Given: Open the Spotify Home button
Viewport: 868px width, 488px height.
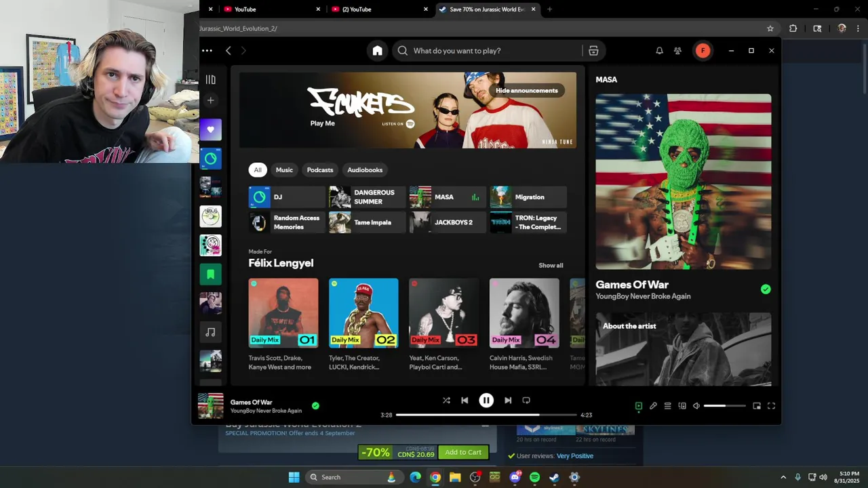Looking at the screenshot, I should (x=378, y=51).
